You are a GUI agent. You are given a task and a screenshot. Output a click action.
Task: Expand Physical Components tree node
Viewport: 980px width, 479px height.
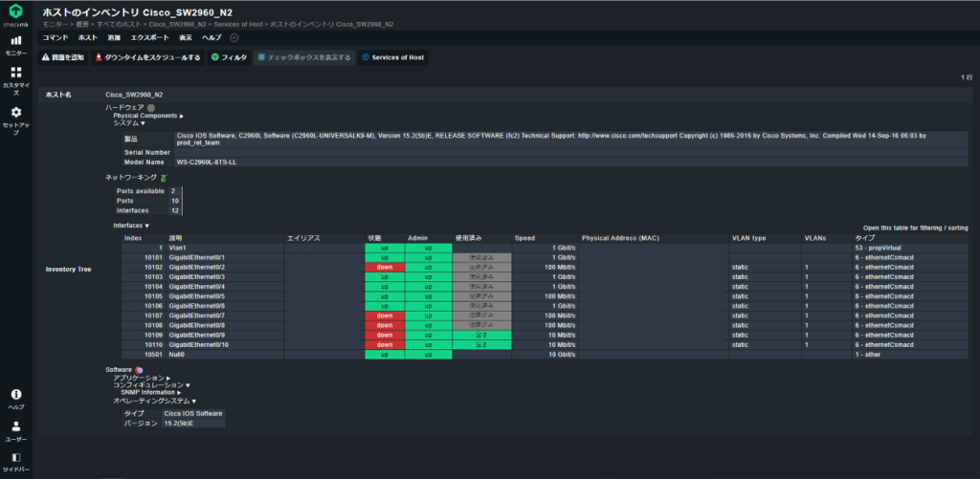click(x=148, y=116)
